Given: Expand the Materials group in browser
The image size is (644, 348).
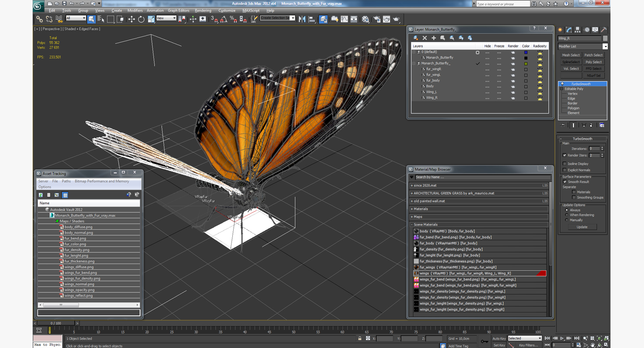Looking at the screenshot, I should tap(412, 209).
